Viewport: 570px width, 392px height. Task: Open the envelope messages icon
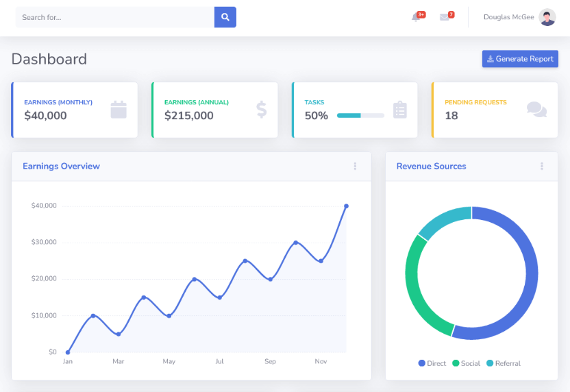click(444, 17)
